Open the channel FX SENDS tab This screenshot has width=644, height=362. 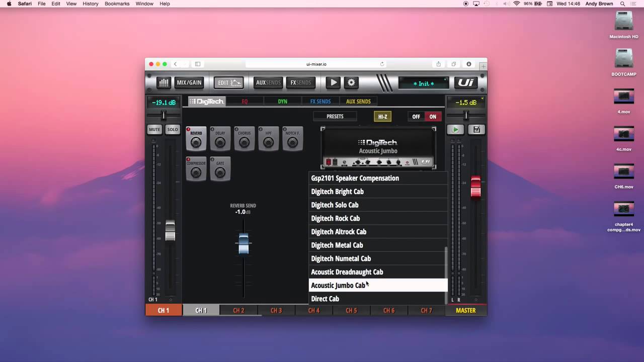point(320,101)
